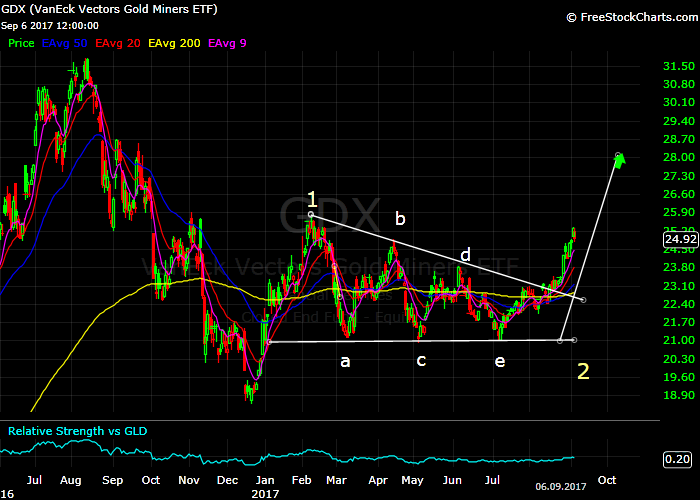Image resolution: width=700 pixels, height=500 pixels.
Task: Click the 28.00 price axis label
Action: coord(679,157)
